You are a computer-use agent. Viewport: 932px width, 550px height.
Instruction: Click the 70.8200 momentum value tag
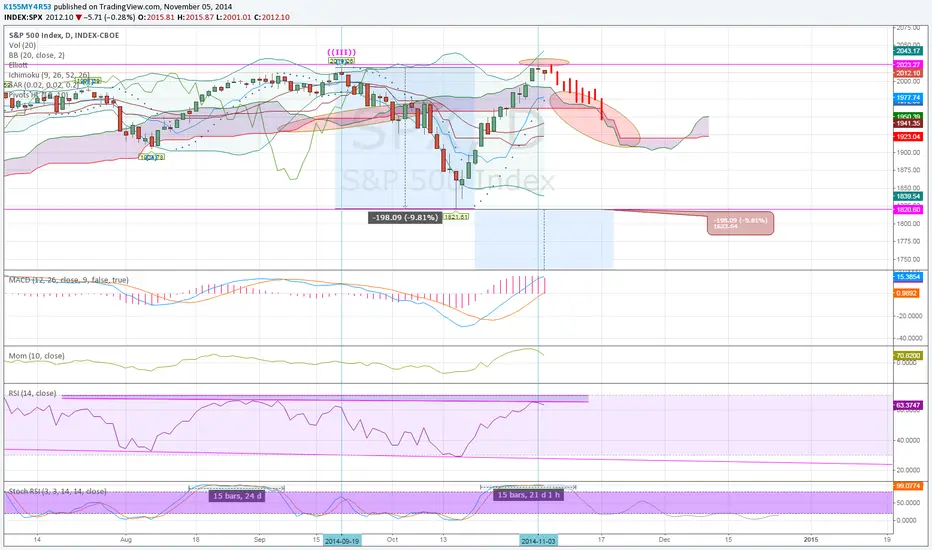(908, 356)
